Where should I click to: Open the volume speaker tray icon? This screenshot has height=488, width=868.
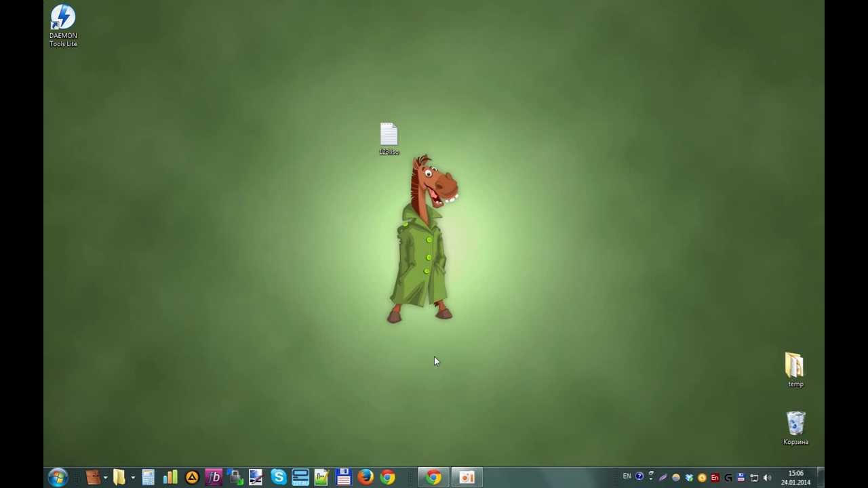tap(767, 478)
